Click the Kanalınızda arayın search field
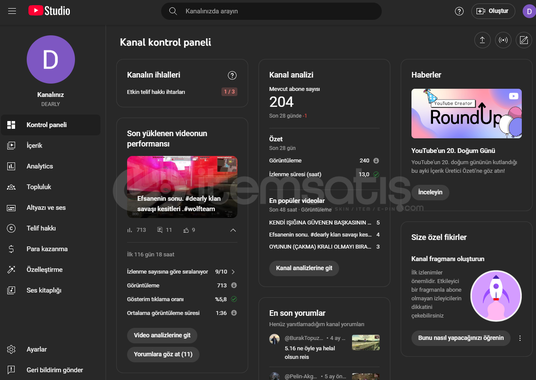The height and width of the screenshot is (380, 536). tap(271, 11)
